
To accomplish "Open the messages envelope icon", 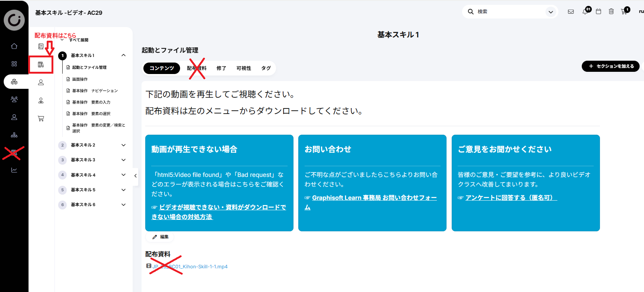I will [x=571, y=12].
